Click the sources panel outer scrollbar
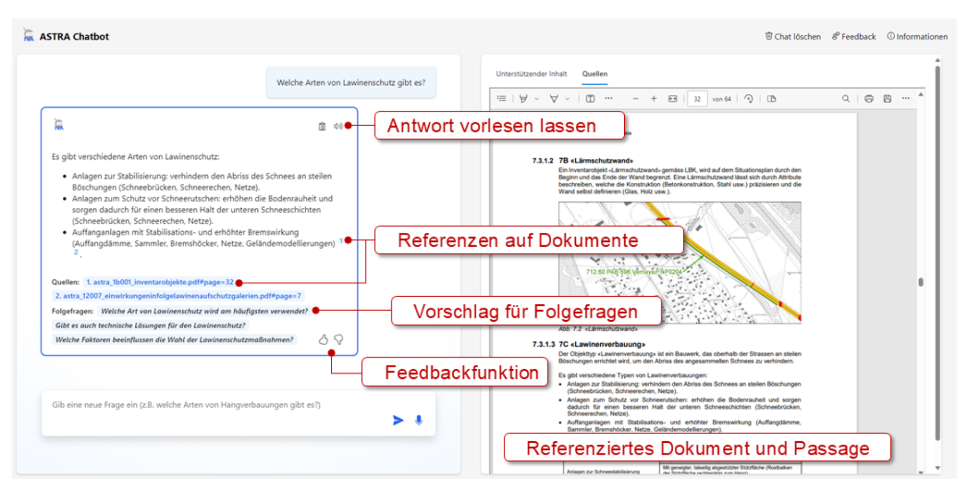Image resolution: width=980 pixels, height=479 pixels. 937,253
